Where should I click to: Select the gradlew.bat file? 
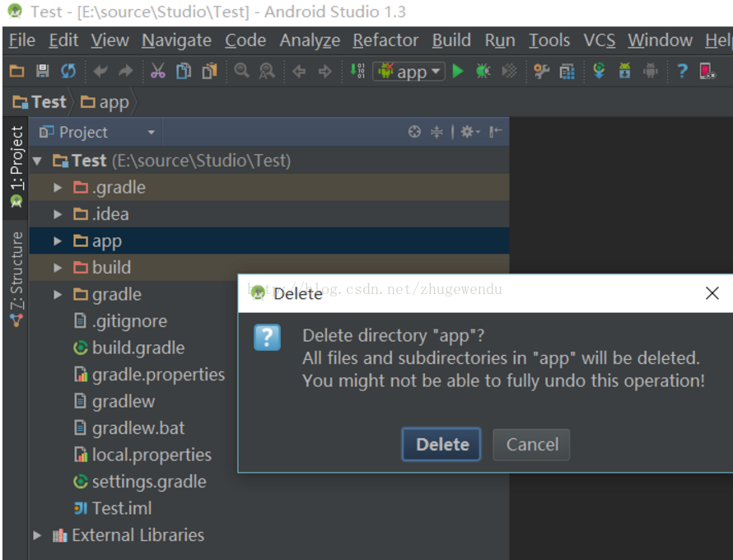pos(129,428)
